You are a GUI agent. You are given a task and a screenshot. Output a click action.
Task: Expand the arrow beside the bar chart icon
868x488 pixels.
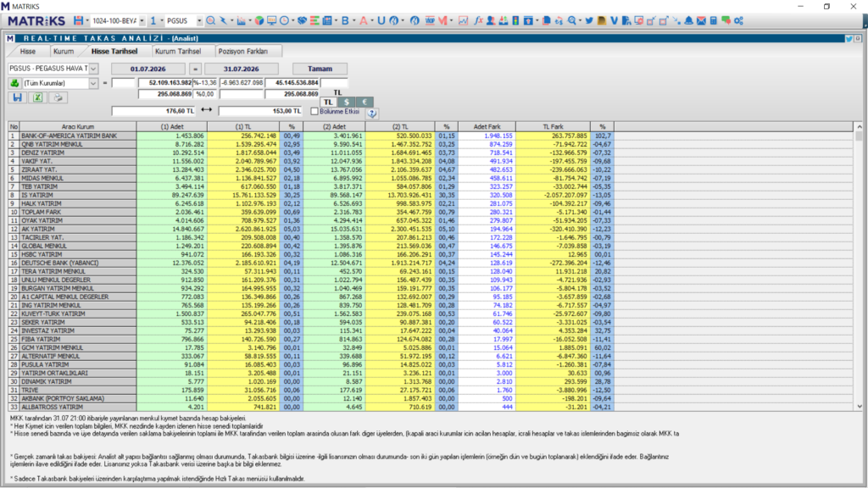(250, 20)
